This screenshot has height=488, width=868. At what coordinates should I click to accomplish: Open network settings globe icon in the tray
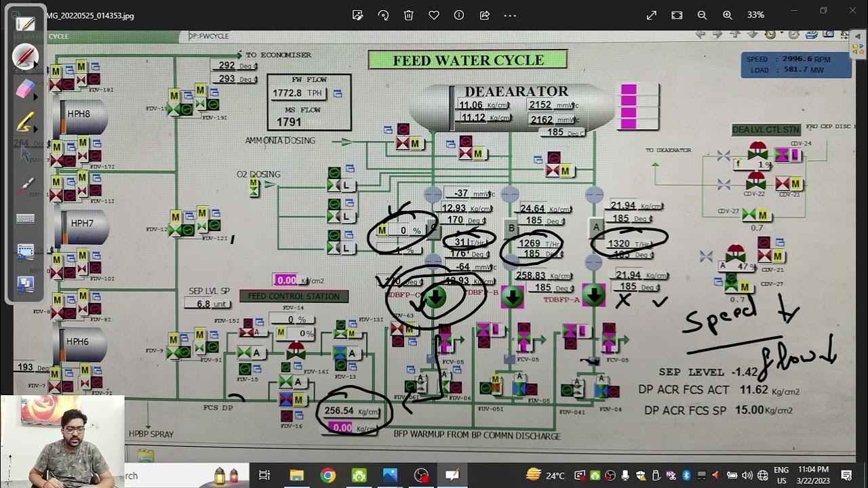pos(762,475)
